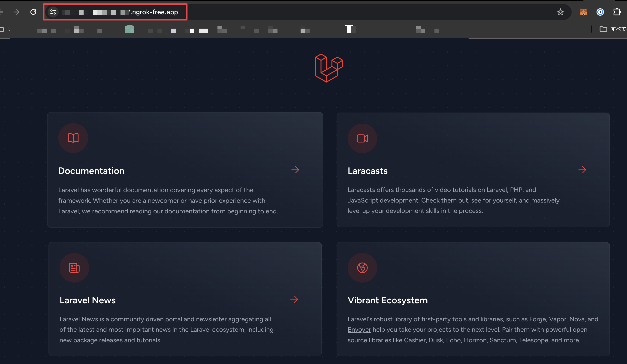The height and width of the screenshot is (364, 627).
Task: Open the Telescope link
Action: pos(534,340)
